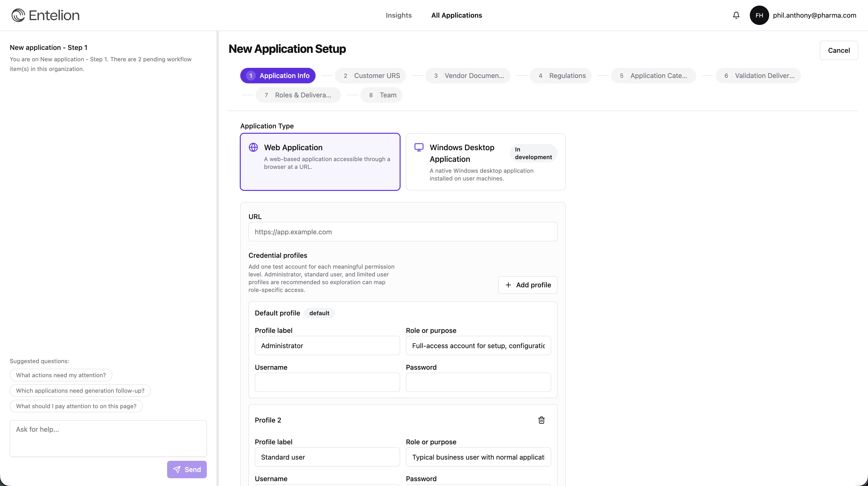
Task: Click user email phil.anthony@pharma.com
Action: (x=814, y=15)
